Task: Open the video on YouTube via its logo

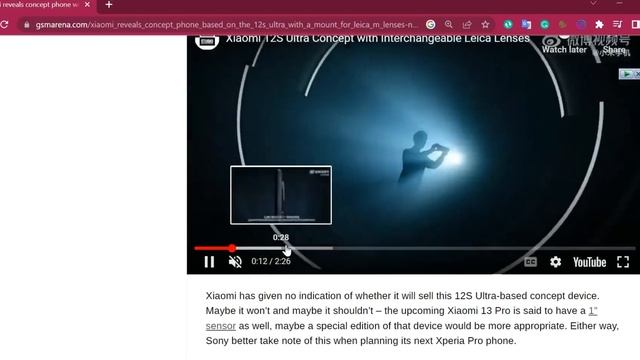Action: (589, 262)
